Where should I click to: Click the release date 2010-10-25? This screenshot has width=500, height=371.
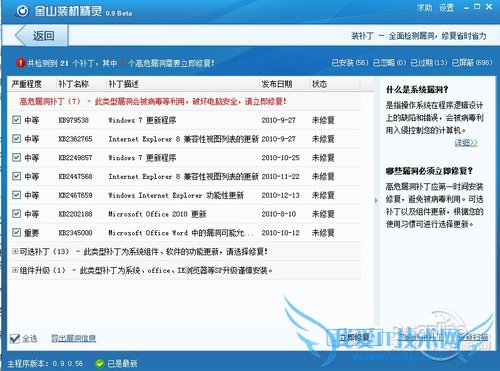tap(280, 157)
